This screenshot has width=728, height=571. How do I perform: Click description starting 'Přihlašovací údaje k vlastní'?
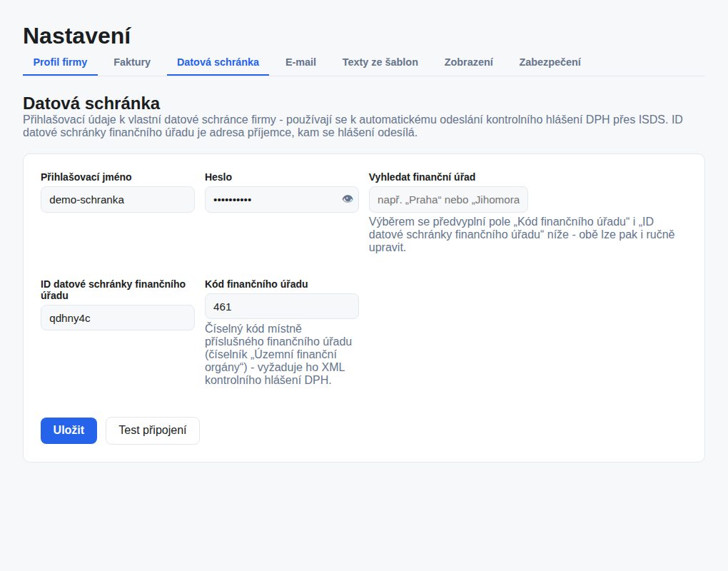353,126
